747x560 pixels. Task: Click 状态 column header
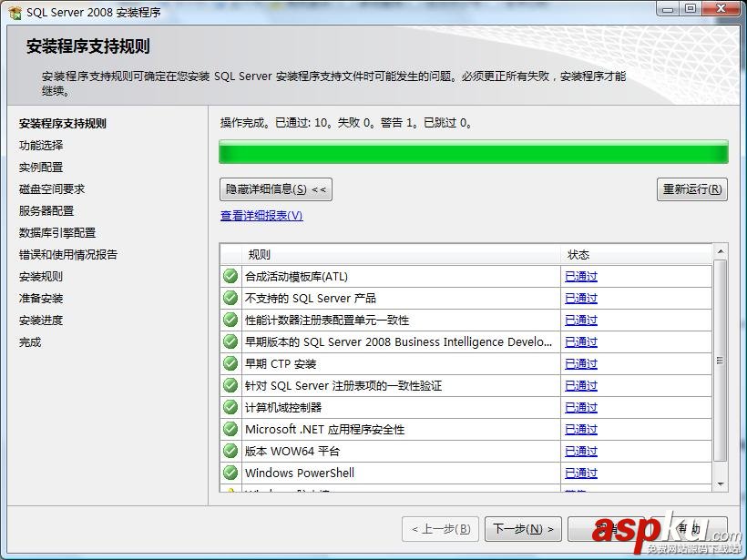pyautogui.click(x=637, y=255)
